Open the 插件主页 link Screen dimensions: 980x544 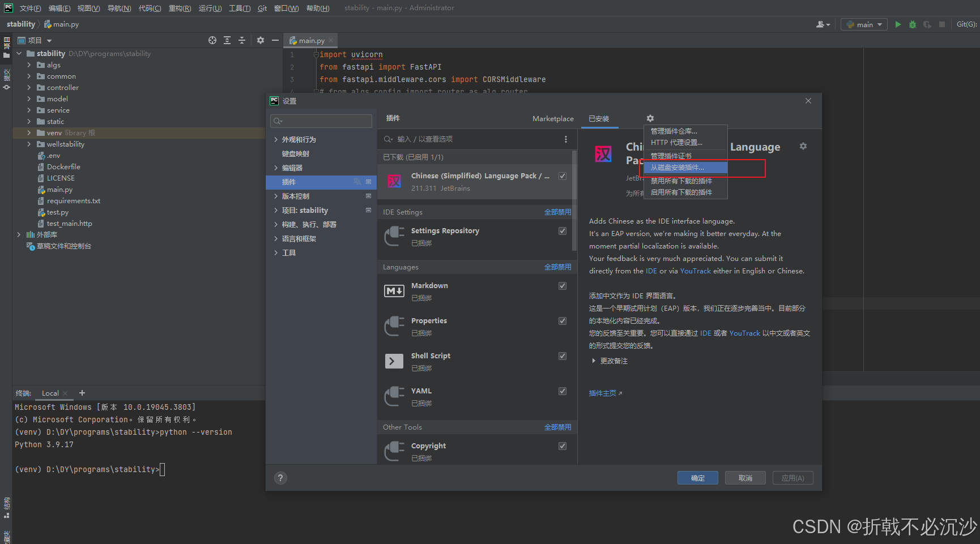(606, 393)
